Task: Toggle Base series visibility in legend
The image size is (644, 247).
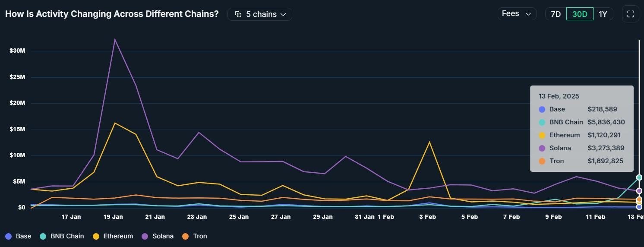Action: click(x=23, y=236)
